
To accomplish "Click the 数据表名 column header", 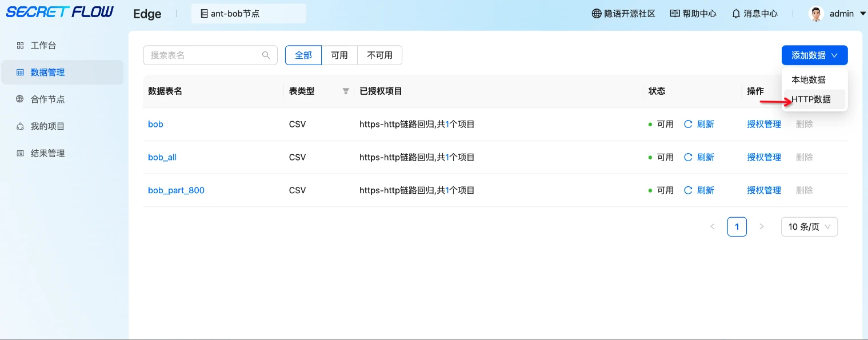I will click(165, 91).
